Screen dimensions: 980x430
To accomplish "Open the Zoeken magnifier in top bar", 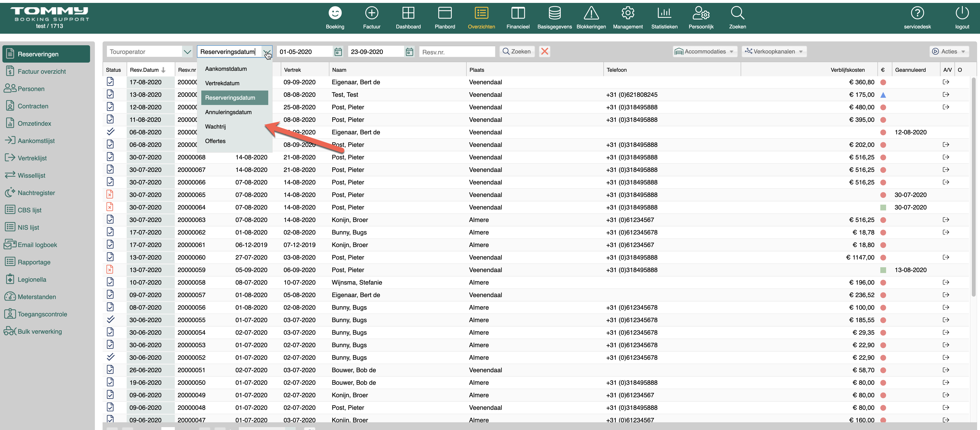I will pyautogui.click(x=737, y=13).
